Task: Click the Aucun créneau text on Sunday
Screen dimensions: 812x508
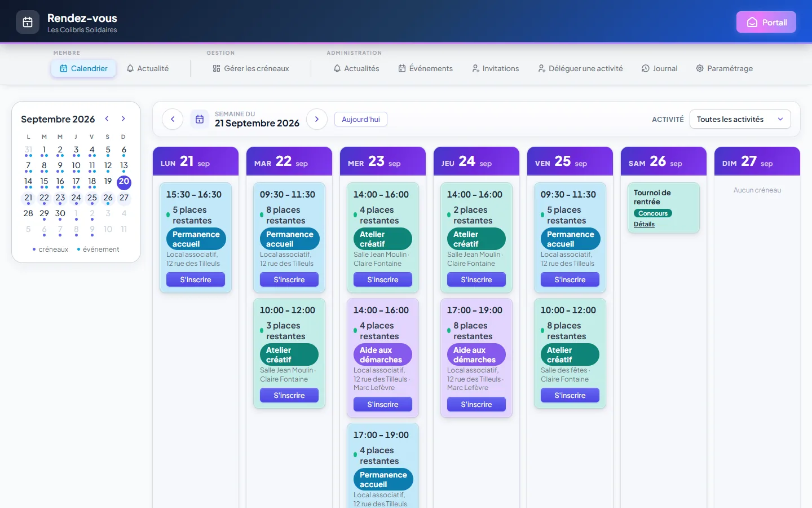Action: pyautogui.click(x=757, y=190)
